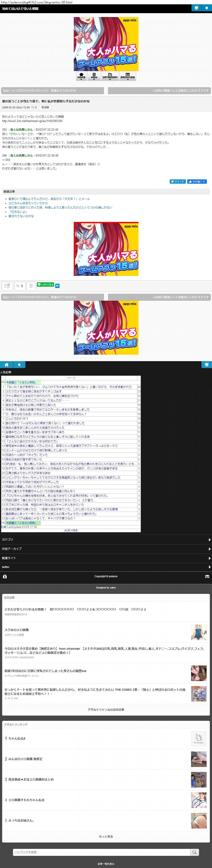Click the 価値観 category tag
This screenshot has width=212, height=868.
pyautogui.click(x=45, y=108)
